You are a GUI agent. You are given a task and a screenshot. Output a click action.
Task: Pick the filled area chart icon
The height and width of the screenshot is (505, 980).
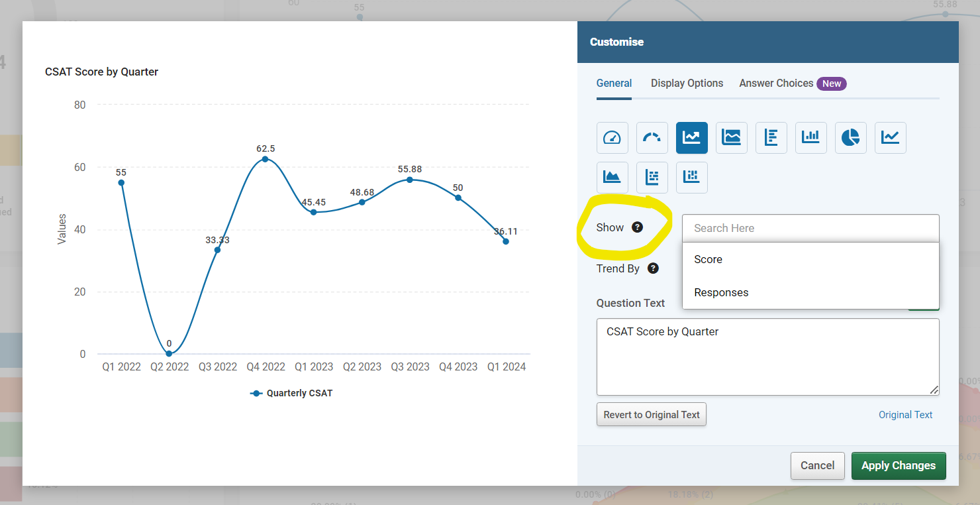(x=612, y=177)
